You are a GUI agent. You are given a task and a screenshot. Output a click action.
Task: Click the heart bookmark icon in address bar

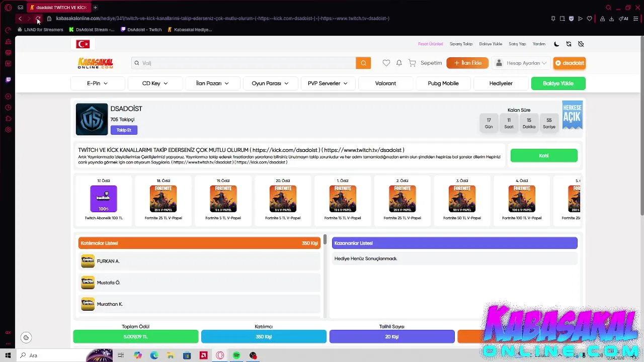click(x=589, y=19)
